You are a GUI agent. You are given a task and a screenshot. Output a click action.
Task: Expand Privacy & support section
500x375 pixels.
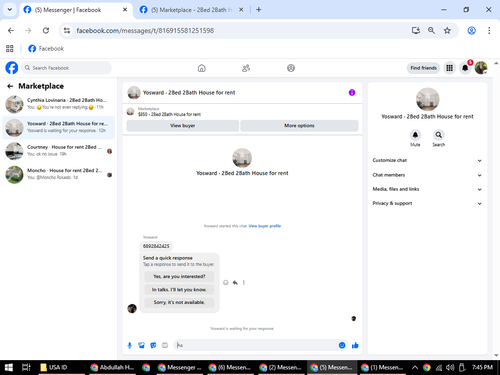[x=427, y=203]
